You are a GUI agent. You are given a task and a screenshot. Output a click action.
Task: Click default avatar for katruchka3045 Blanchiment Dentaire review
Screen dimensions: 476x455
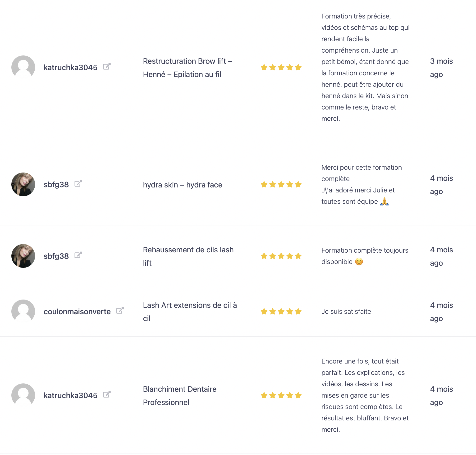[x=23, y=395]
